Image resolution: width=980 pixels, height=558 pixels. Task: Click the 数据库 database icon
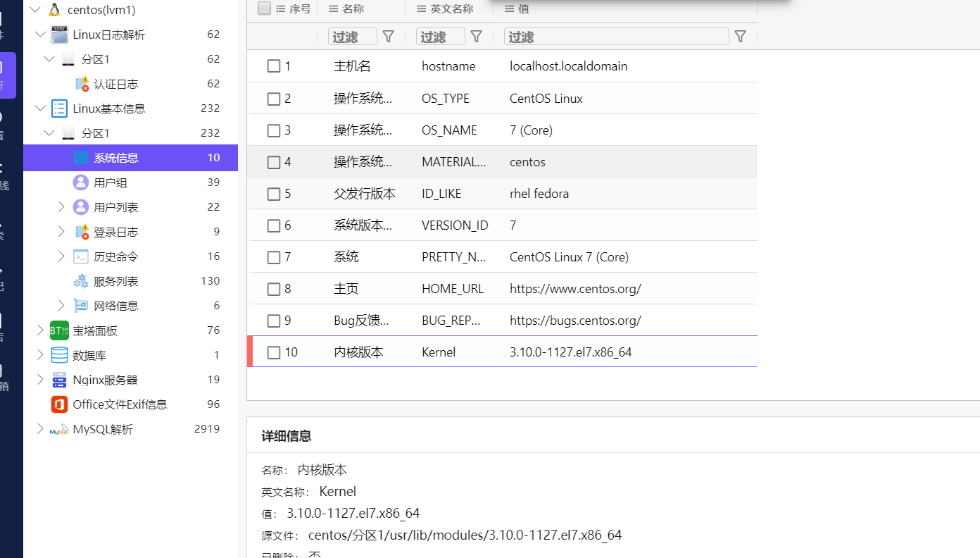pos(59,355)
